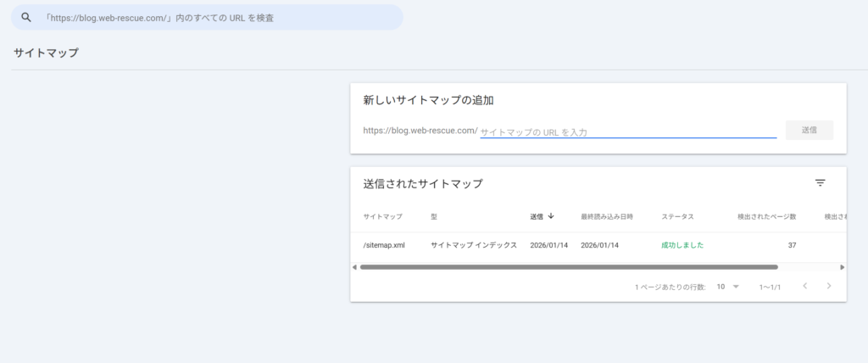Screen dimensions: 868x363
Task: Sort by 最終読み込み日時 column header
Action: (x=607, y=216)
